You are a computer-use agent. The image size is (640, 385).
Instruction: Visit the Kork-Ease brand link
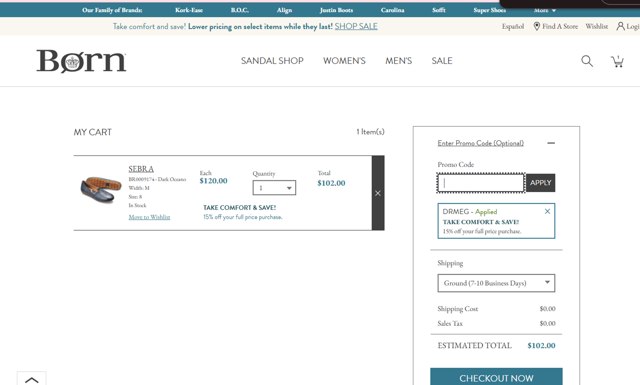pyautogui.click(x=189, y=10)
